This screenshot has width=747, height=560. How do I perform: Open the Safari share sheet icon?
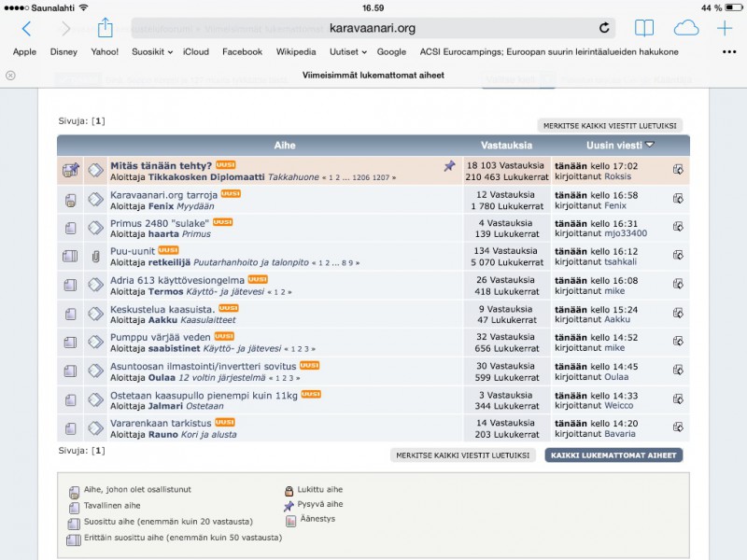click(105, 28)
